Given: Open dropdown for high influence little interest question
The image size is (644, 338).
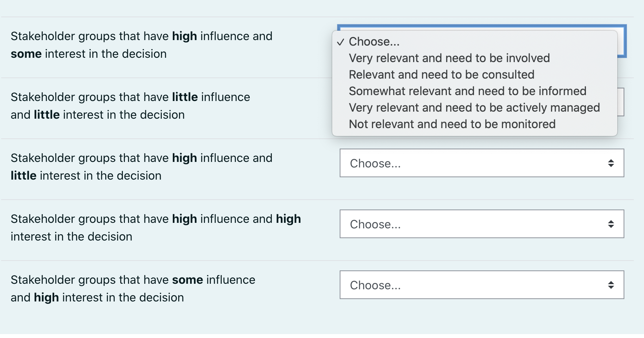Looking at the screenshot, I should 481,163.
